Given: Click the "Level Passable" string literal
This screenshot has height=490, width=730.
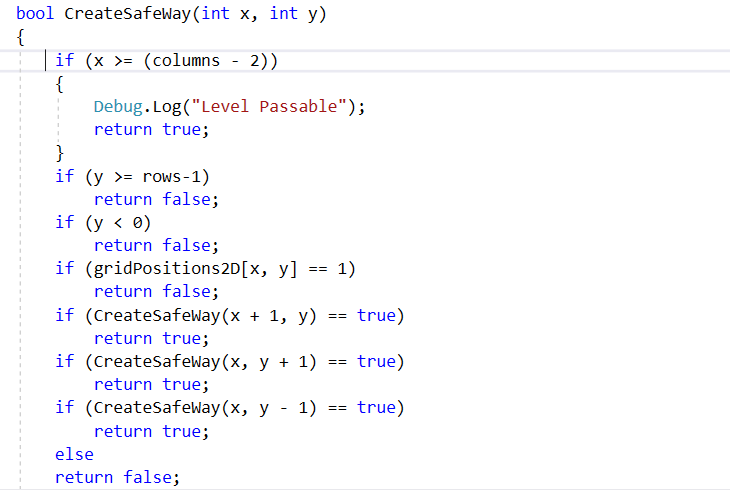Looking at the screenshot, I should click(x=269, y=107).
